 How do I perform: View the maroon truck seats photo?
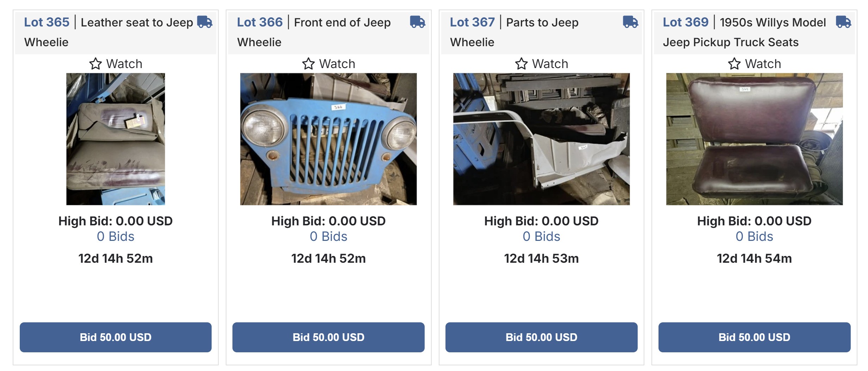(x=754, y=139)
